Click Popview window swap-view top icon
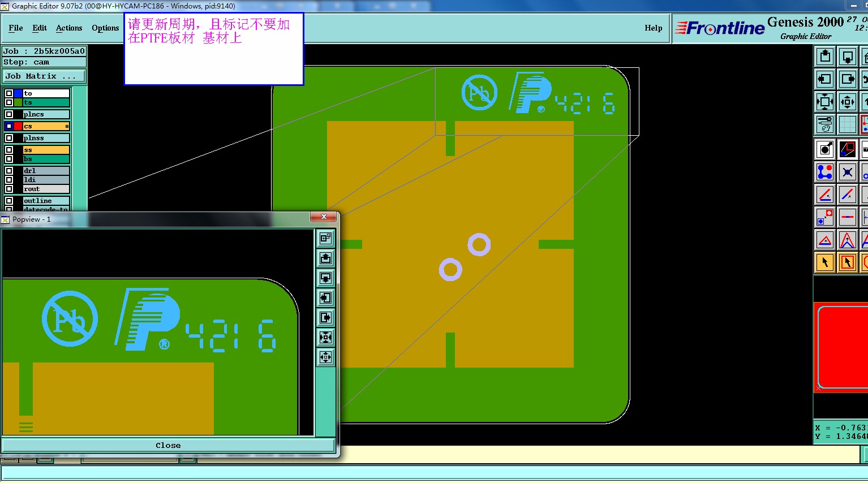This screenshot has height=483, width=868. click(325, 239)
